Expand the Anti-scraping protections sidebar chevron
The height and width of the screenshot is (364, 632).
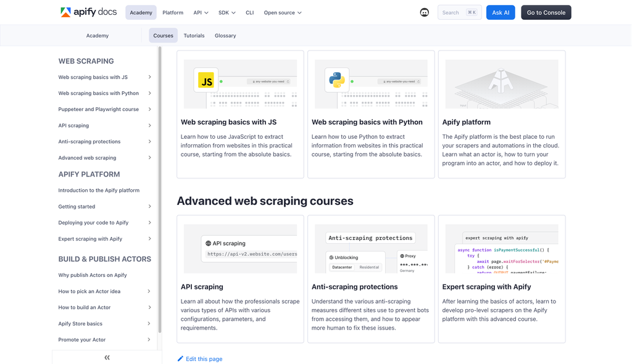pyautogui.click(x=149, y=141)
